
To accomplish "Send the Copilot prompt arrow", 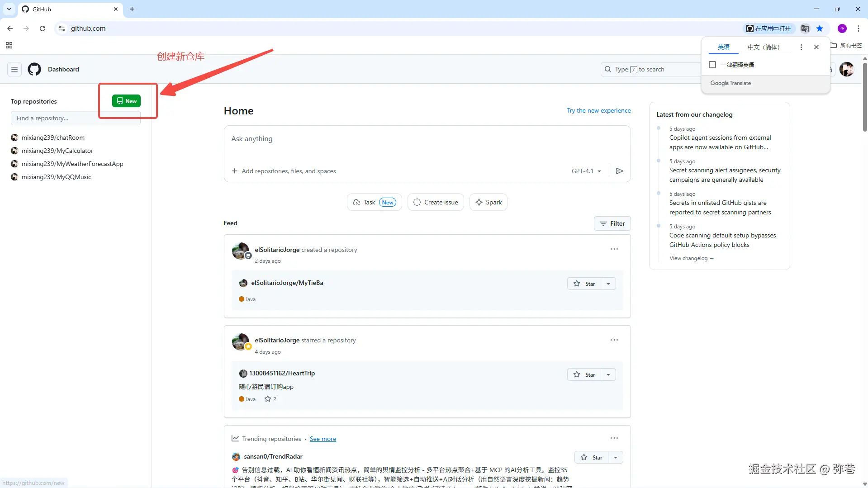I will pos(620,171).
